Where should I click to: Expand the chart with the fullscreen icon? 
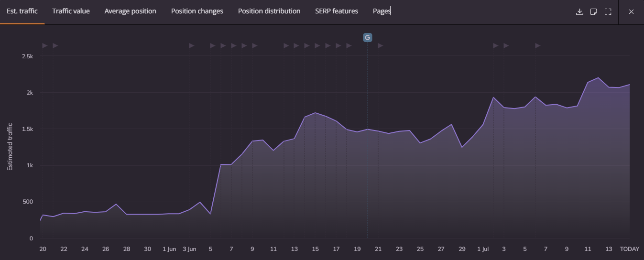[x=608, y=11]
